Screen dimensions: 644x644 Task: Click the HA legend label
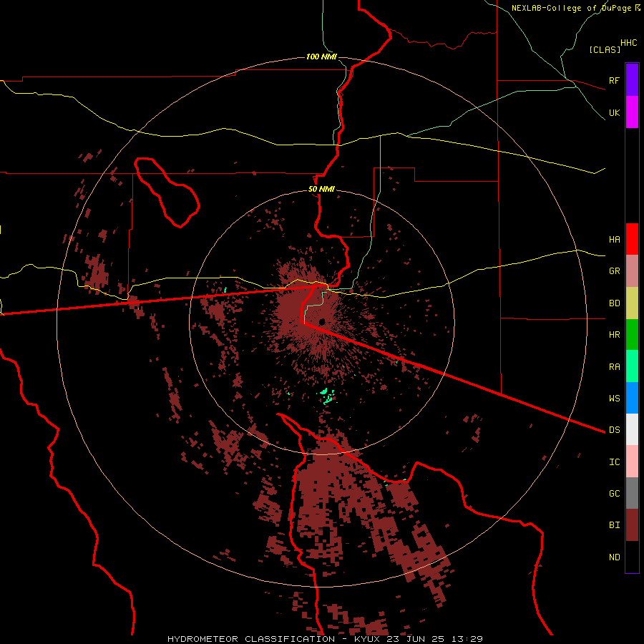coord(614,239)
